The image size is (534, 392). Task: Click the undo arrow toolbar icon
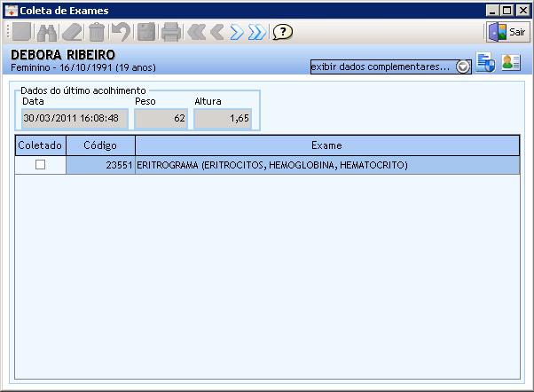(x=122, y=32)
